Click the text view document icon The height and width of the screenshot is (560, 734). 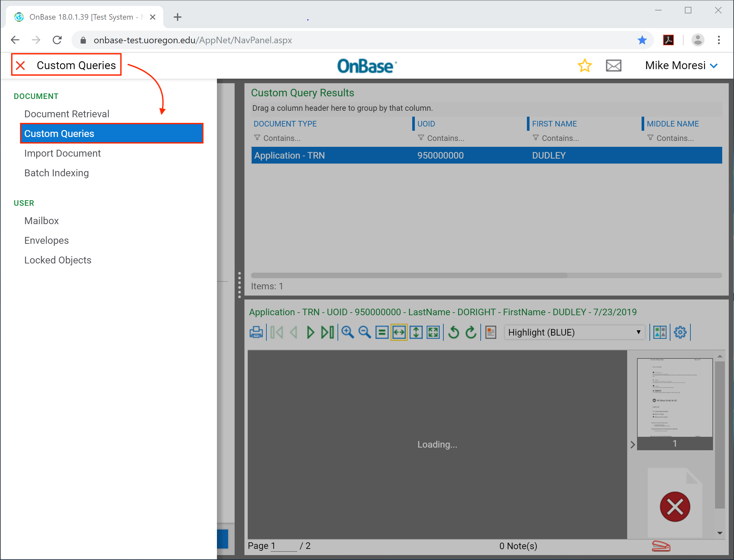(491, 332)
